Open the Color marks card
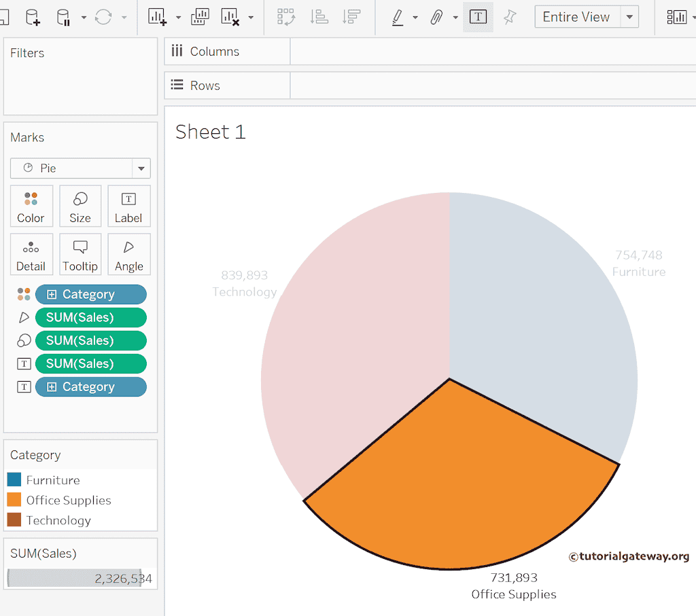Screen dimensions: 696x616 click(31, 207)
